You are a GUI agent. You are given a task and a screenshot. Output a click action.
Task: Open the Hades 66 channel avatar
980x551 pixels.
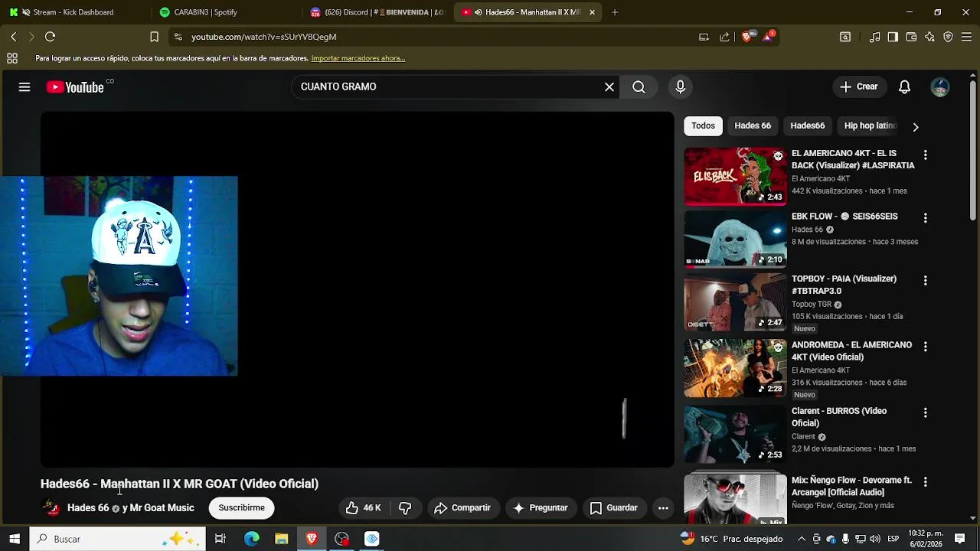(51, 507)
